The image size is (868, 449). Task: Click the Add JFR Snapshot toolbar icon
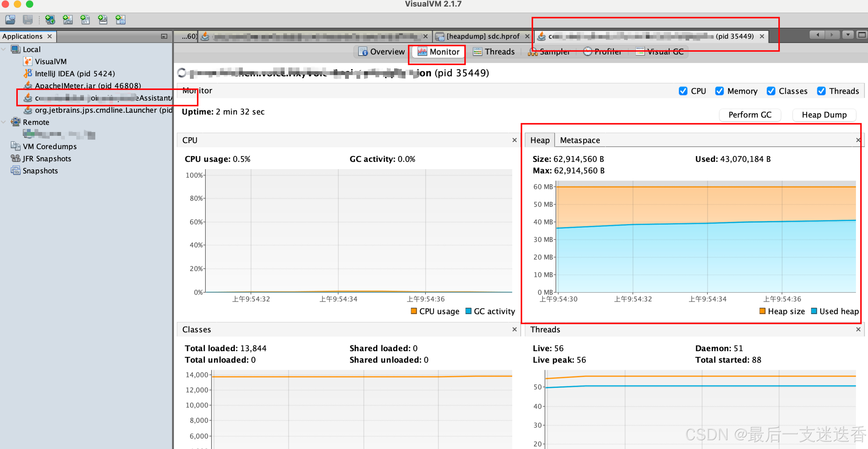click(103, 20)
